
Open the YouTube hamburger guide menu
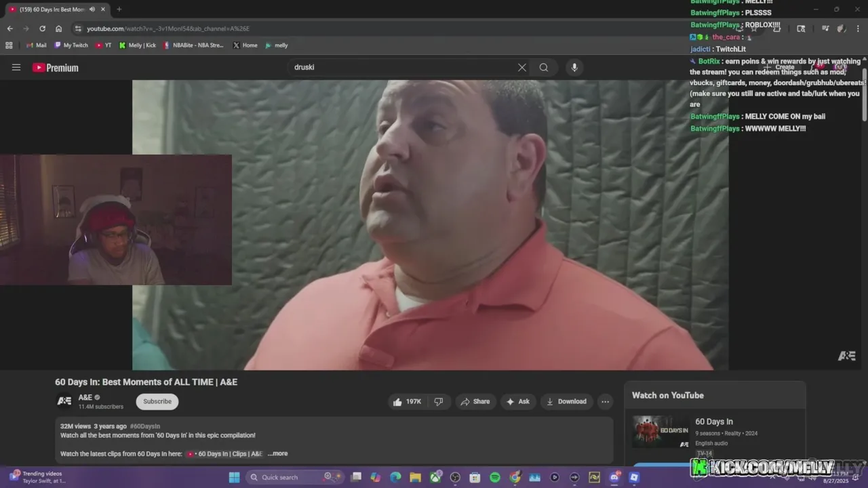point(16,67)
